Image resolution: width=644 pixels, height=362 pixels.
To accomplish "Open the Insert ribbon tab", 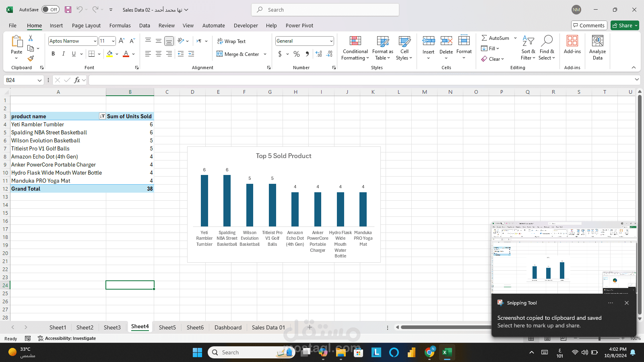I will (x=56, y=25).
